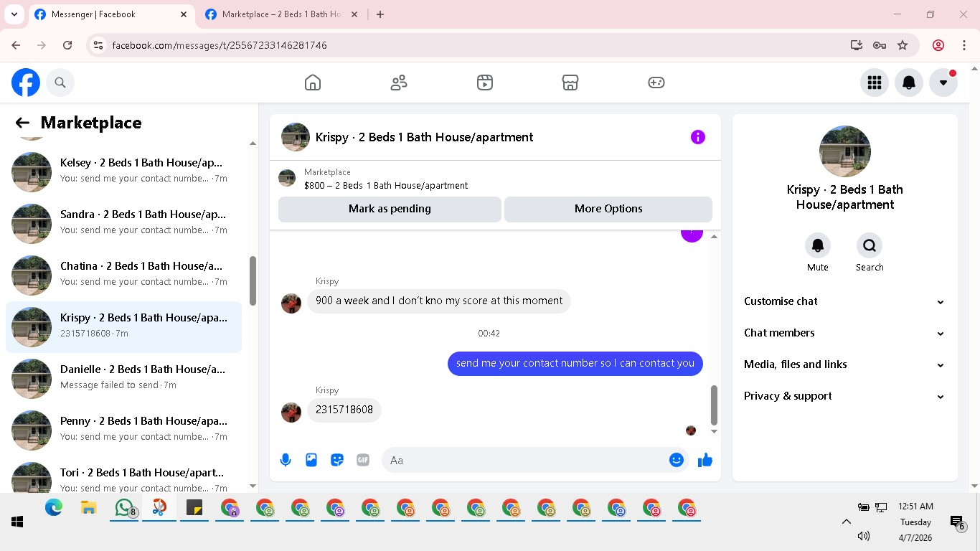Viewport: 980px width, 551px height.
Task: Expand Media, files and links section
Action: click(844, 364)
